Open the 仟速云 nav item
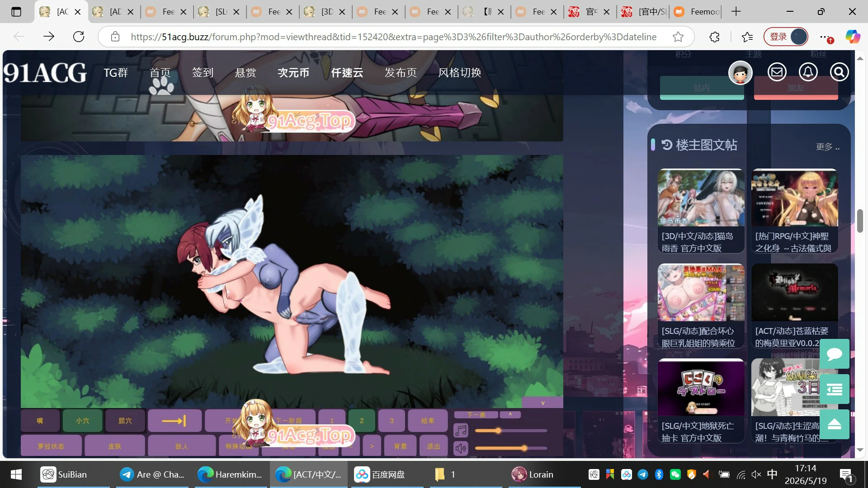868x488 pixels. click(x=347, y=73)
